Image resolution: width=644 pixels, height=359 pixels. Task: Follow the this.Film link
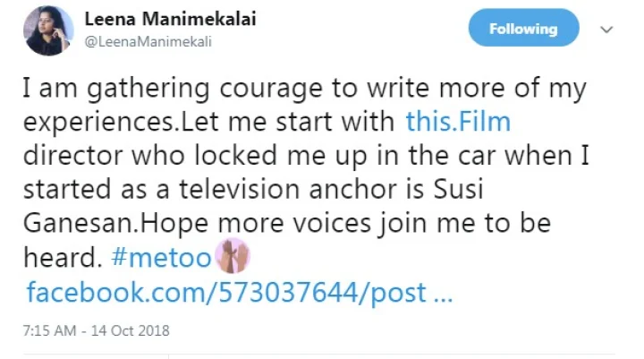pyautogui.click(x=458, y=120)
